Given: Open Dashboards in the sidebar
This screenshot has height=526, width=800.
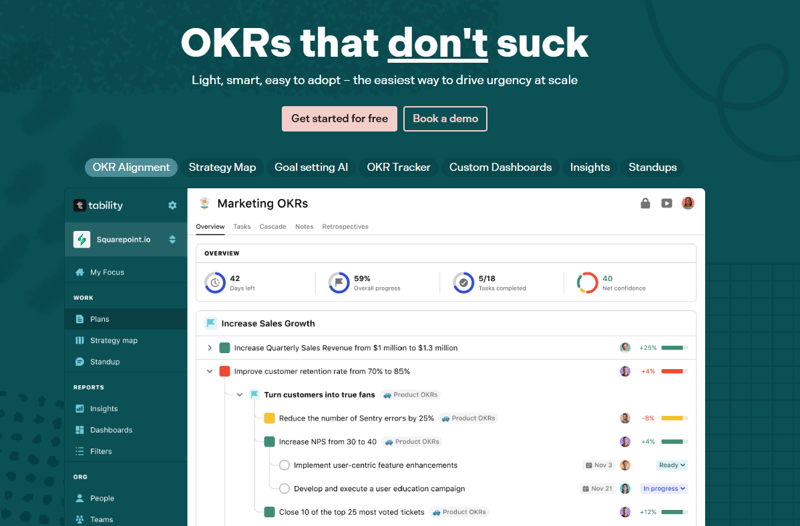Looking at the screenshot, I should point(110,430).
